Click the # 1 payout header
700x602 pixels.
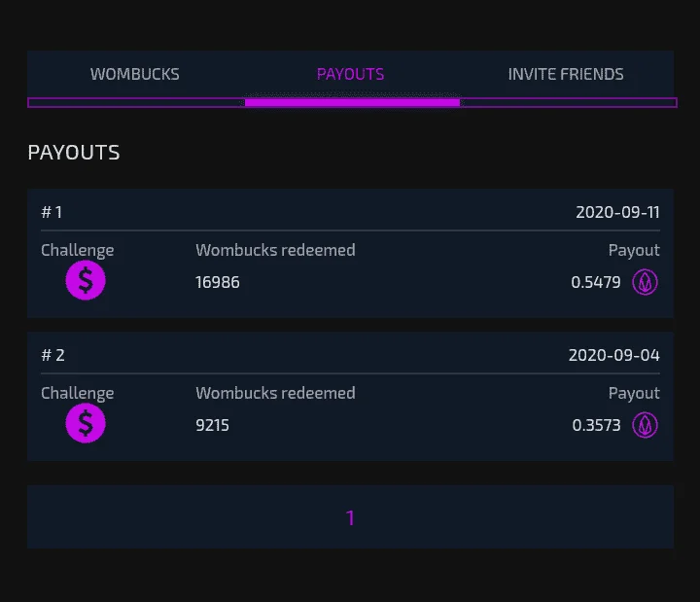coord(52,212)
